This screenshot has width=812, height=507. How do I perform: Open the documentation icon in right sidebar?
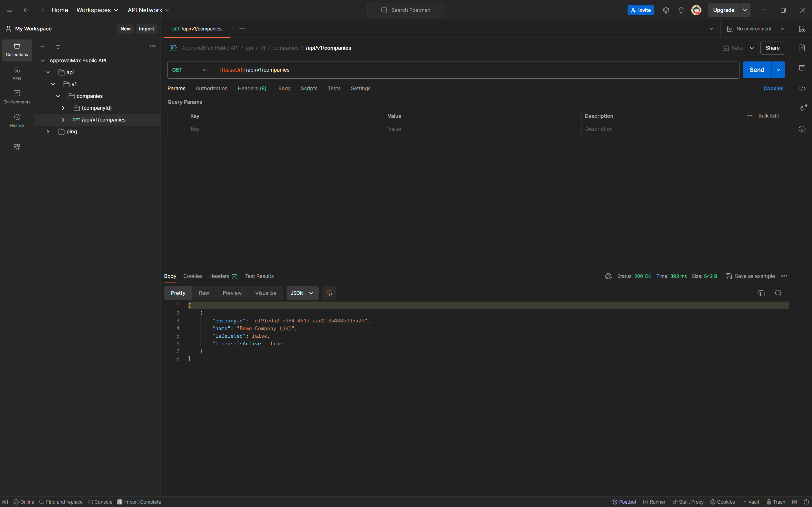pyautogui.click(x=802, y=48)
